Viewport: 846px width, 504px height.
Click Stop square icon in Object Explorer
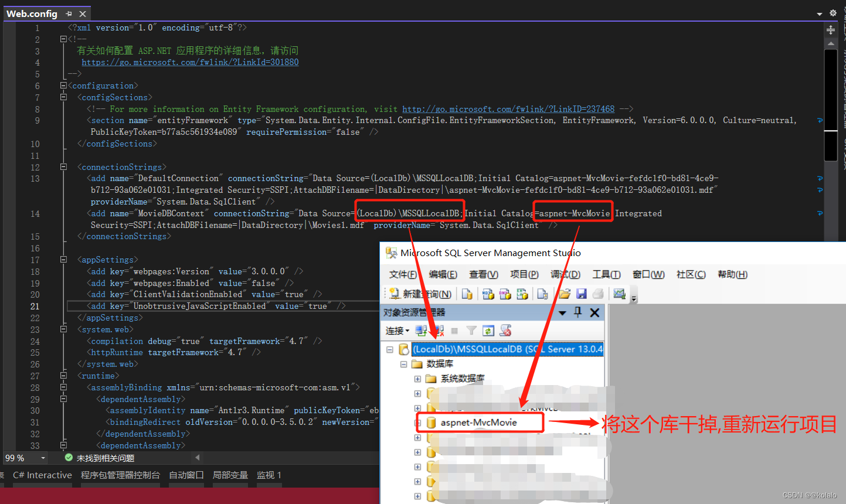coord(454,331)
